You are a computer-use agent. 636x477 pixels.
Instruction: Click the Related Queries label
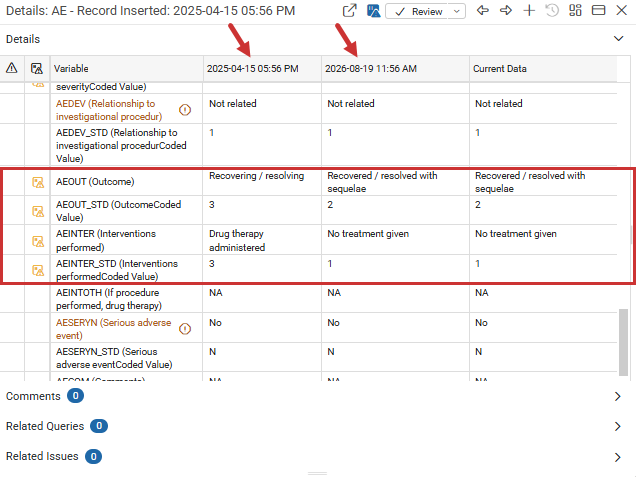tap(45, 426)
